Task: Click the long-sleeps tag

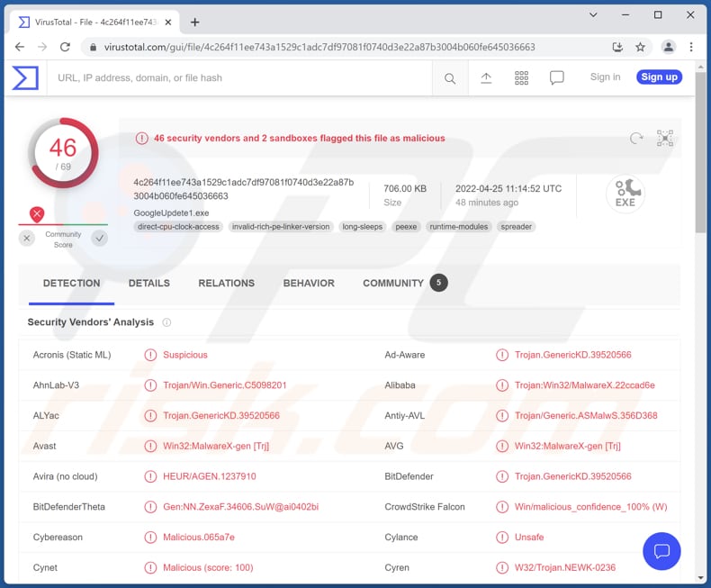Action: coord(363,226)
